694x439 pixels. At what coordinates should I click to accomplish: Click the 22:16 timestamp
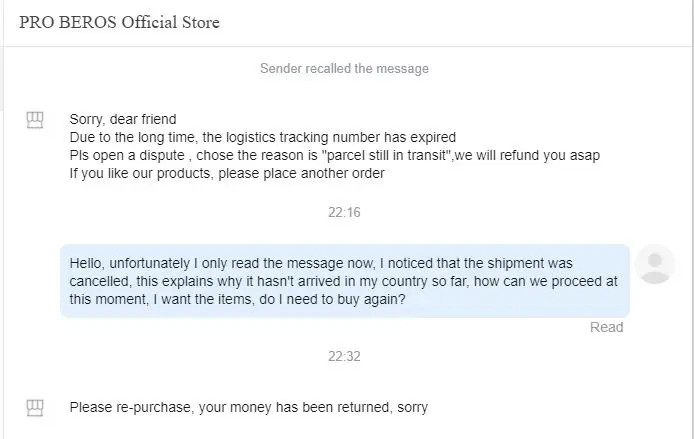pyautogui.click(x=344, y=213)
